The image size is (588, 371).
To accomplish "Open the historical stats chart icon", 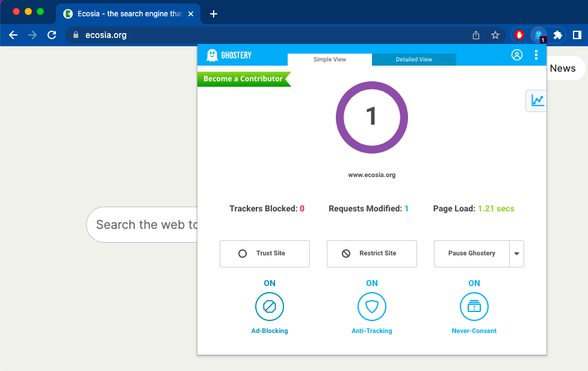I will (537, 101).
